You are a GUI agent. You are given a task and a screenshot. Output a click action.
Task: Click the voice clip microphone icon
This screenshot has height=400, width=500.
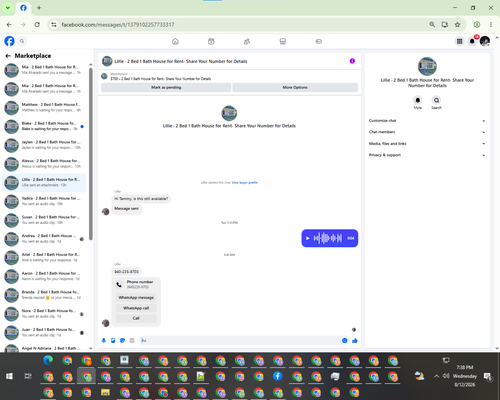tap(104, 340)
